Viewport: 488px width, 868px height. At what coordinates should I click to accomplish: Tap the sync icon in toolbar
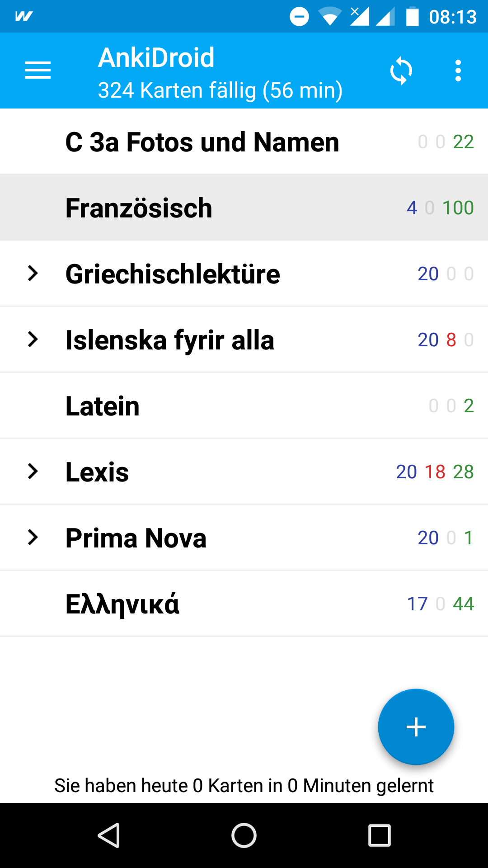pos(401,71)
